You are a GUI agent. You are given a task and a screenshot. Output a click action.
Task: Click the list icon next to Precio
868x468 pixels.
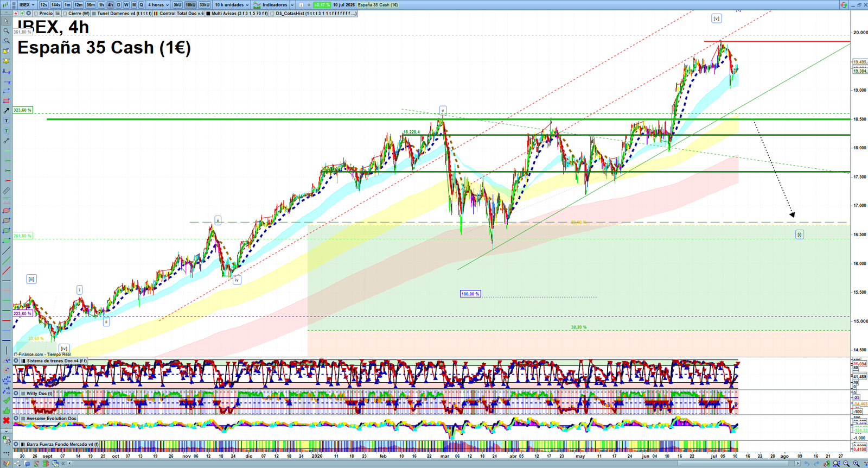point(58,13)
